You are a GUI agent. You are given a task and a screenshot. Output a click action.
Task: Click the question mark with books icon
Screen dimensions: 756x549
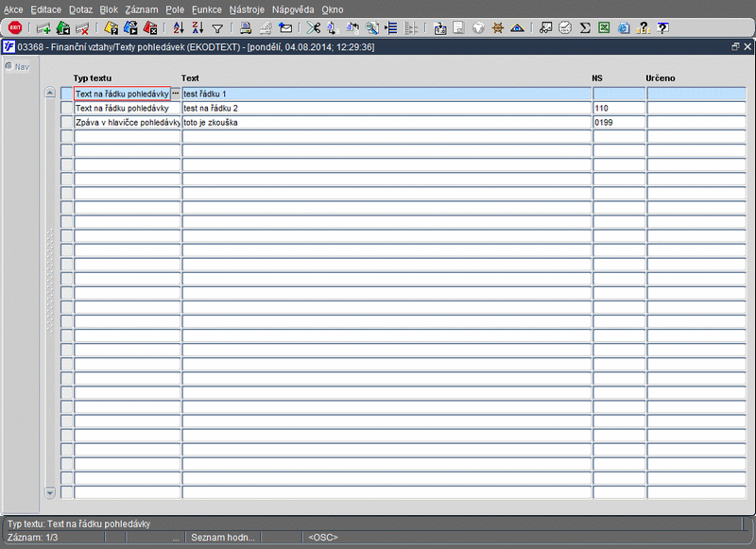click(x=644, y=28)
